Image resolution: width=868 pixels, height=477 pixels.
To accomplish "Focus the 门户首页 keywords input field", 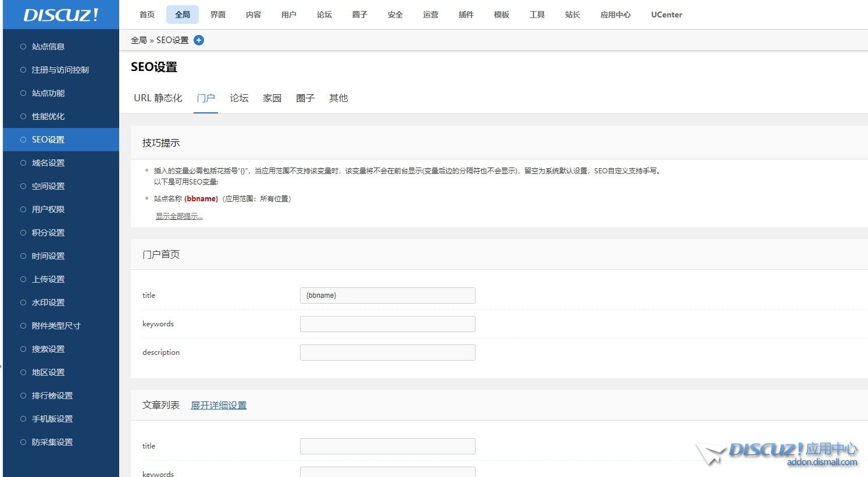I will [387, 324].
